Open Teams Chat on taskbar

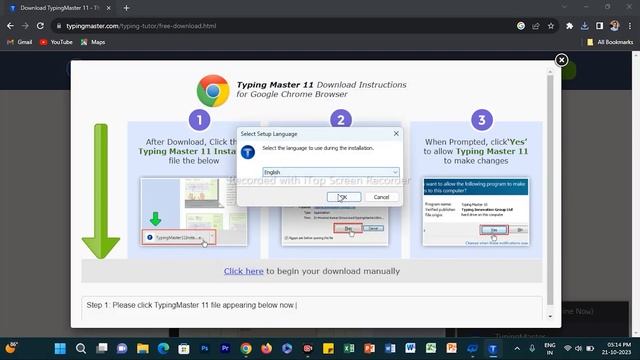coord(122,349)
